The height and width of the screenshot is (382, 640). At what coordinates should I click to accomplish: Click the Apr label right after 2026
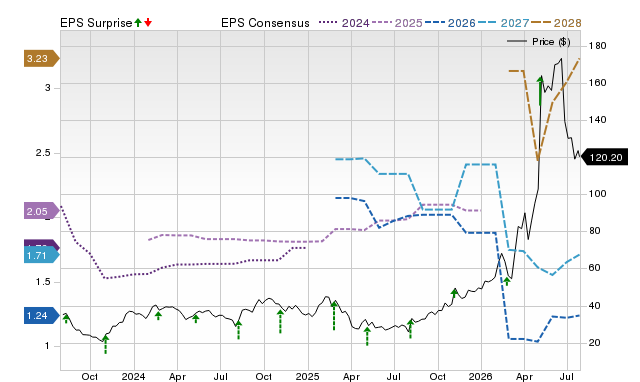[524, 376]
